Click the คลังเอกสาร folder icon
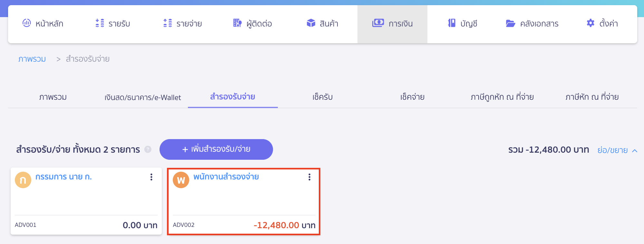Image resolution: width=644 pixels, height=244 pixels. (x=510, y=23)
